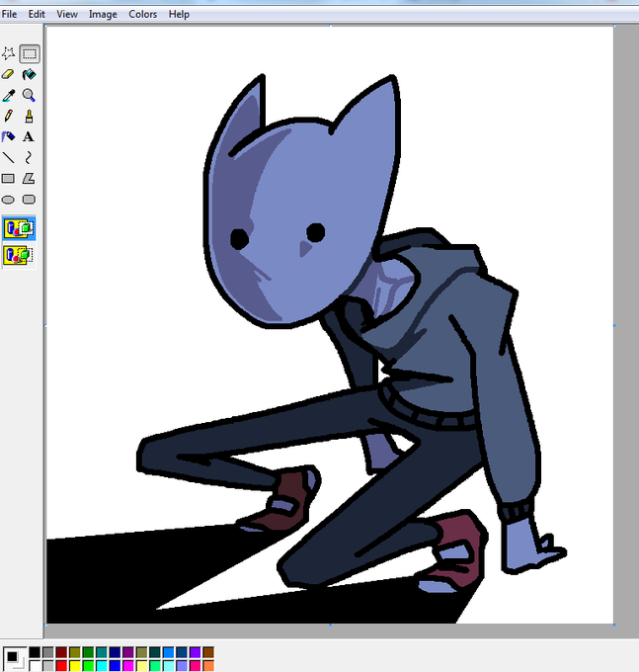The image size is (639, 672).
Task: Pick the Eraser tool
Action: click(x=9, y=74)
